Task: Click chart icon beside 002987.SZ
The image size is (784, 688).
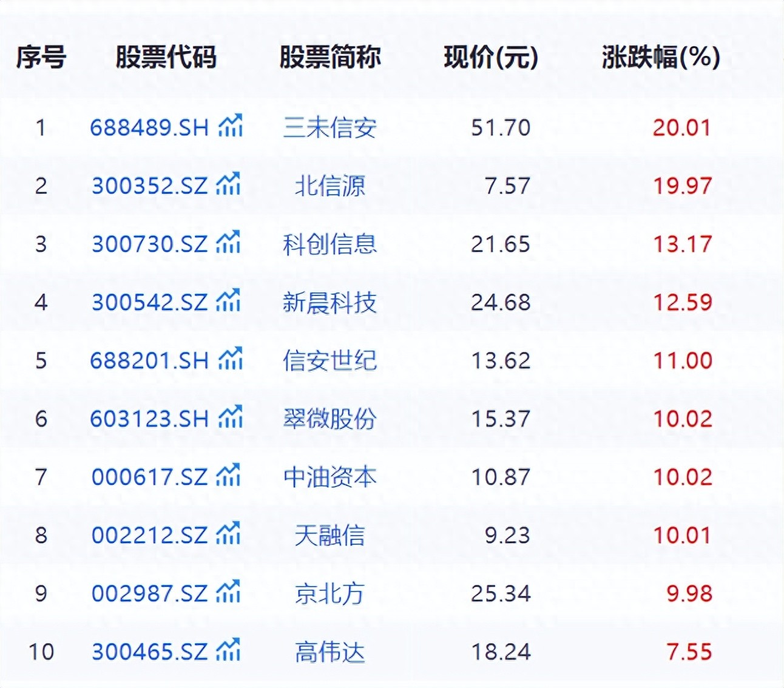Action: 229,592
